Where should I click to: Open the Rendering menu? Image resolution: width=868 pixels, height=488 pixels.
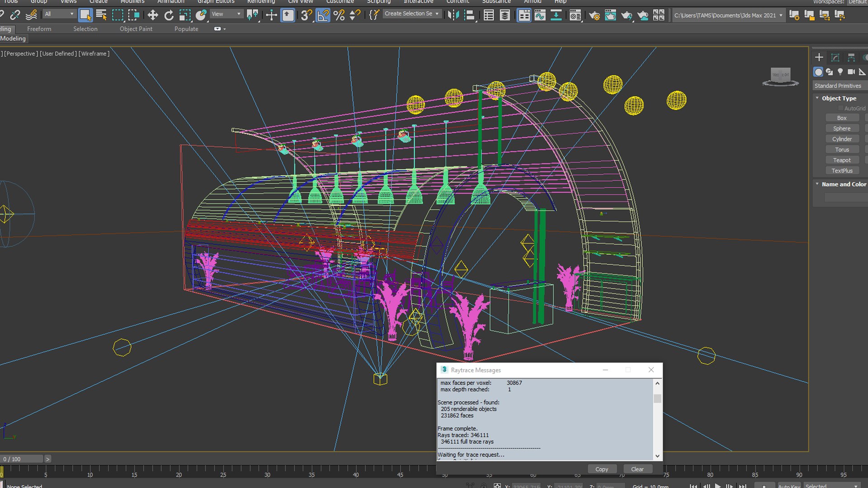[x=261, y=2]
